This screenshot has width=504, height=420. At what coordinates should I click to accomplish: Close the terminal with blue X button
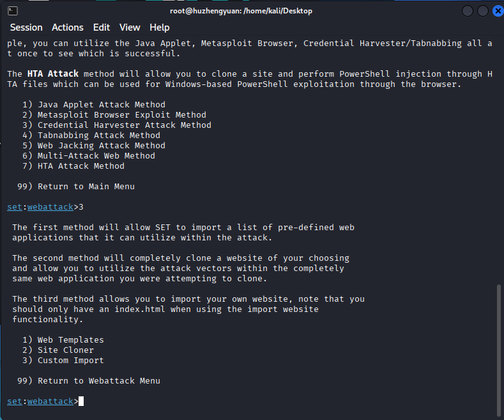click(498, 11)
